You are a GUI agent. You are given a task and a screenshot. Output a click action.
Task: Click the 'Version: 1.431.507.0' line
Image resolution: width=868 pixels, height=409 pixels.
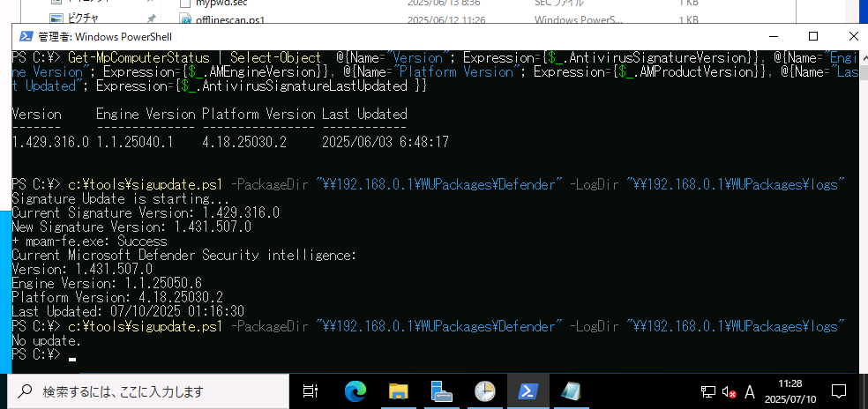tap(82, 269)
